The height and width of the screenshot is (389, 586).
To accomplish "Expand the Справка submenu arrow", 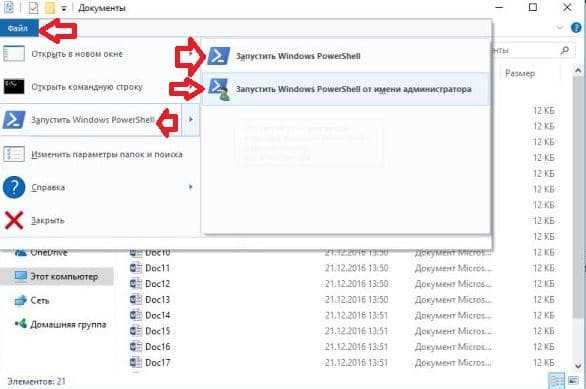I will tap(191, 187).
